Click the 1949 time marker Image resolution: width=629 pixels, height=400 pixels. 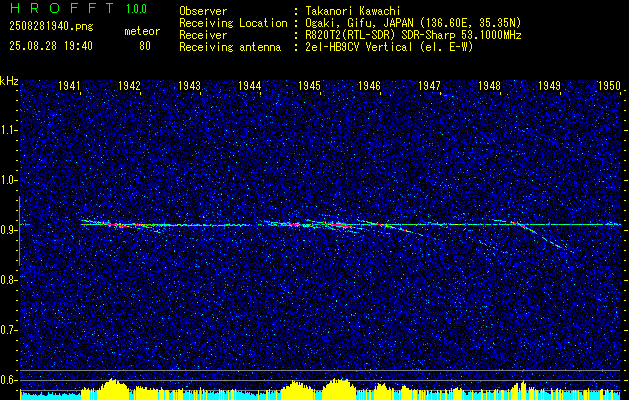tap(549, 85)
